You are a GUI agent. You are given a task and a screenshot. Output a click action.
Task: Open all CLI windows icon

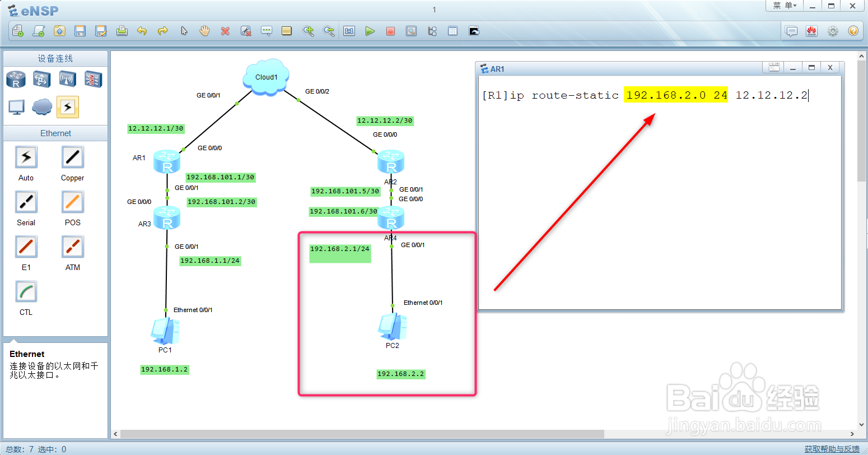tap(474, 31)
